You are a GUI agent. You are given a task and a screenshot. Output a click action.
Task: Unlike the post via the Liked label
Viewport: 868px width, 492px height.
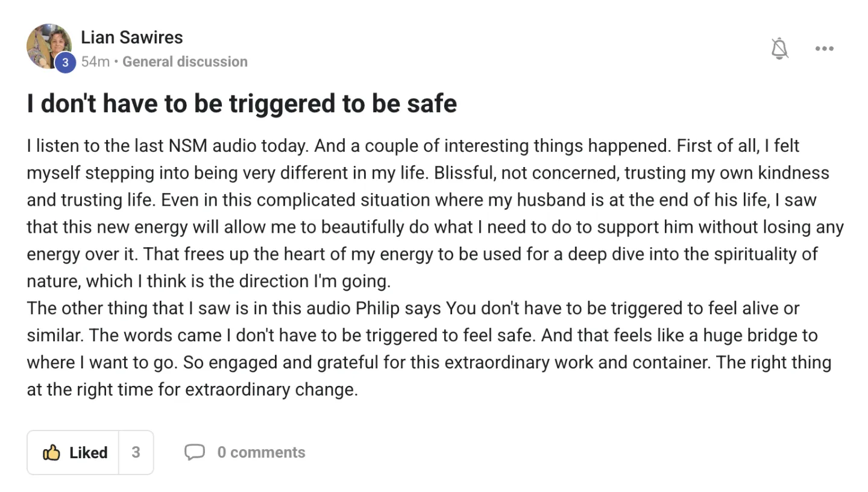(x=88, y=452)
